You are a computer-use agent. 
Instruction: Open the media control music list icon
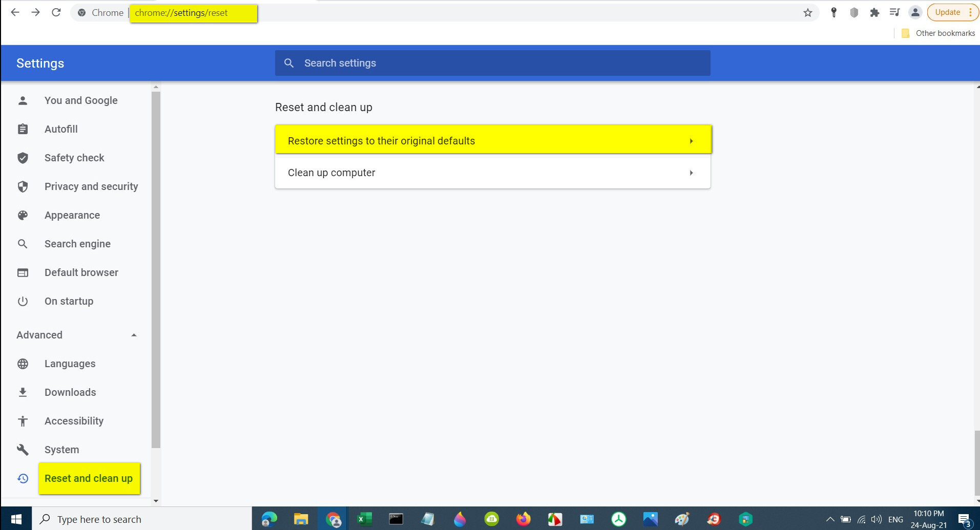click(x=894, y=12)
